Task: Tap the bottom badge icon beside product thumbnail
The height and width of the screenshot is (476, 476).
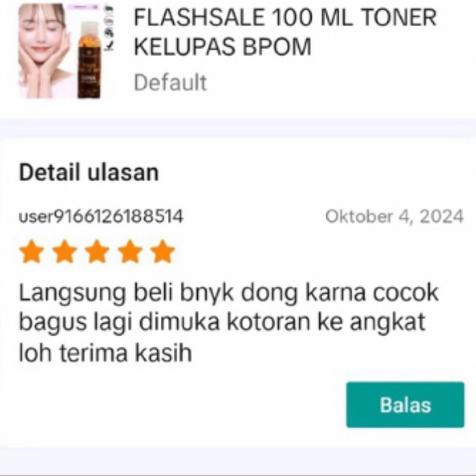Action: point(110,45)
